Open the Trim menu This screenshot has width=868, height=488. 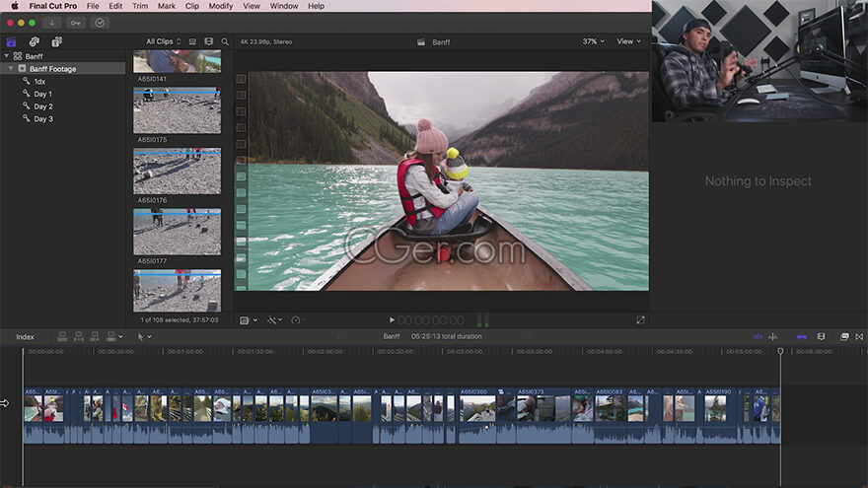click(x=140, y=6)
